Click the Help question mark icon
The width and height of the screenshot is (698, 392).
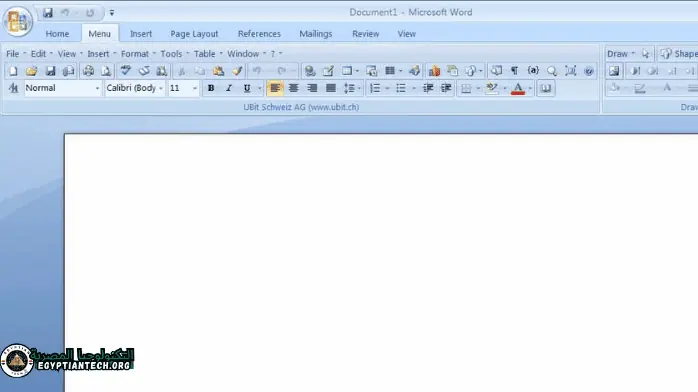point(588,71)
